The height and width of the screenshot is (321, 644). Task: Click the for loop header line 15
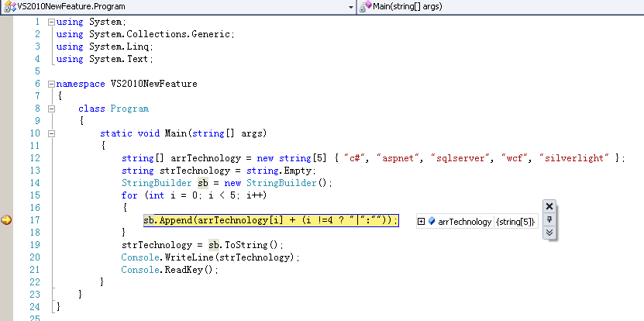(x=195, y=195)
